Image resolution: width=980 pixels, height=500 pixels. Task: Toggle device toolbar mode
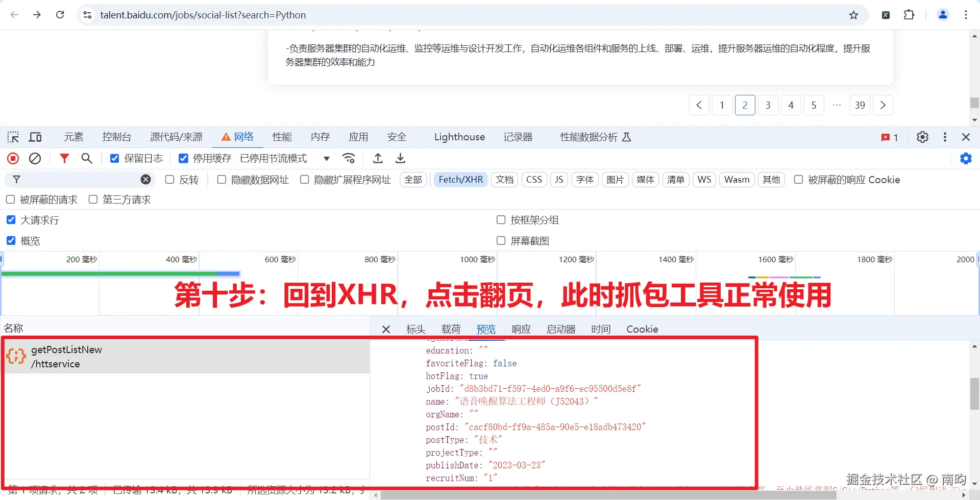[x=35, y=137]
